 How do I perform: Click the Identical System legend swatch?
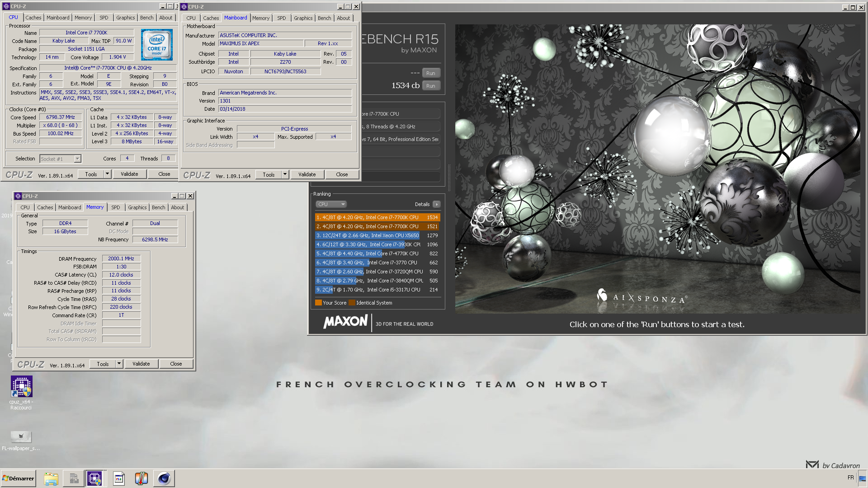(352, 303)
